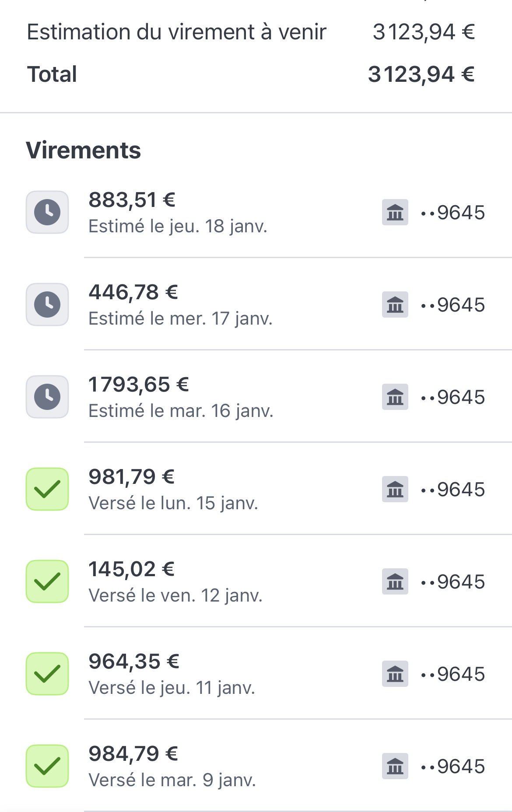
Task: Click the Total amount 3123,94 €
Action: (421, 74)
